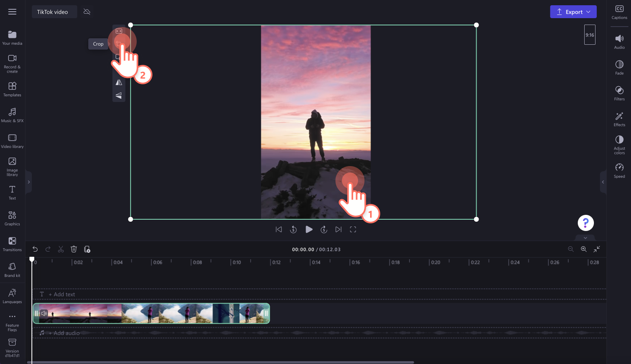
Task: Mute the video clip's audio
Action: [x=44, y=313]
